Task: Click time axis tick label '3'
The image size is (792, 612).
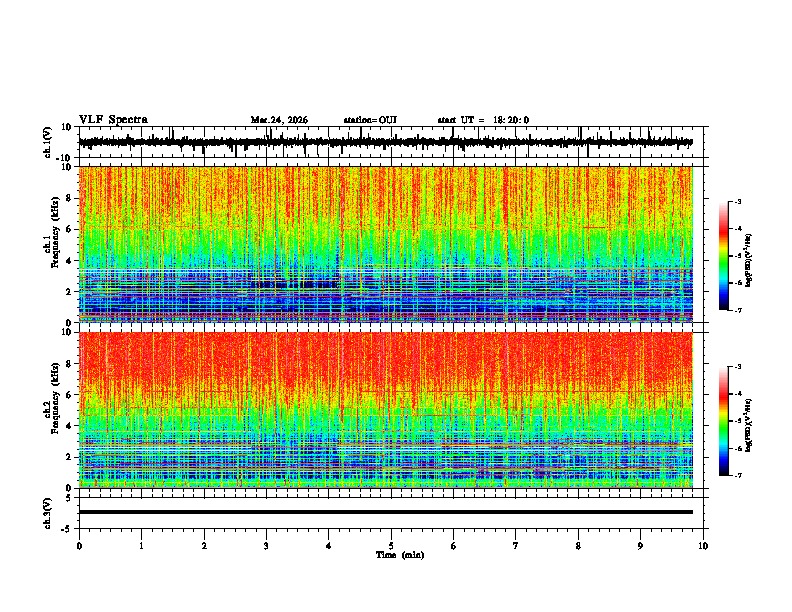Action: click(266, 546)
